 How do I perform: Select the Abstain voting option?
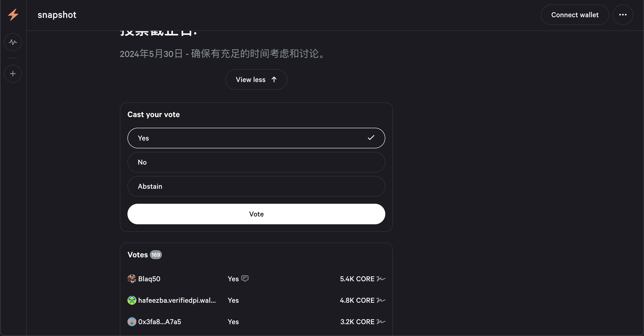pos(256,186)
